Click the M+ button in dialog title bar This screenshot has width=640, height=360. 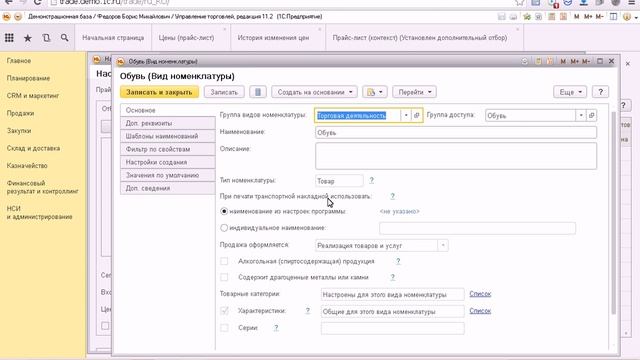pos(574,61)
